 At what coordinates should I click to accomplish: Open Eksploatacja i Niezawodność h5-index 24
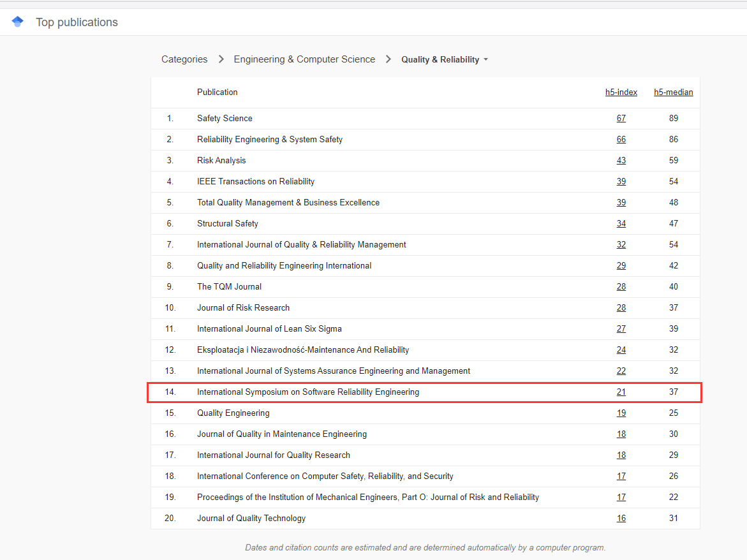pyautogui.click(x=621, y=350)
